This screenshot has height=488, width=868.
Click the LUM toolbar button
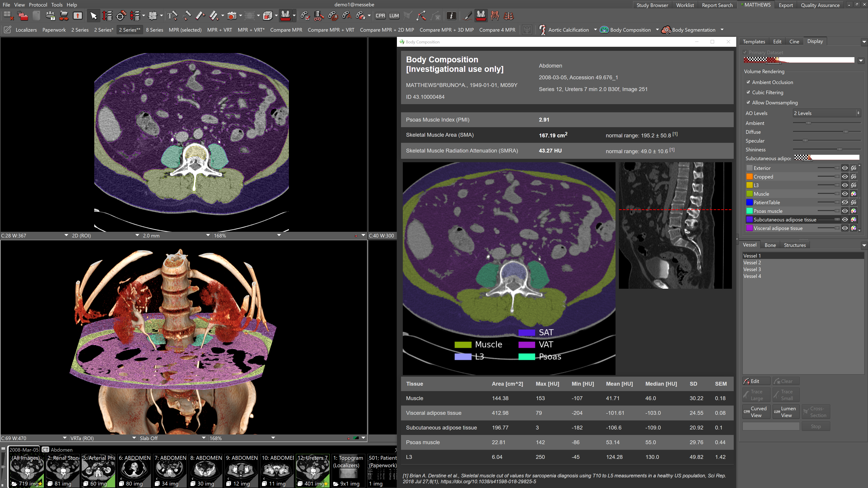point(394,16)
